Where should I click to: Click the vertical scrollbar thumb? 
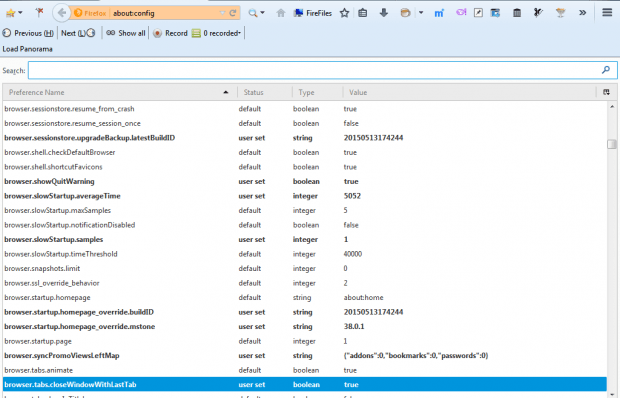click(x=612, y=144)
